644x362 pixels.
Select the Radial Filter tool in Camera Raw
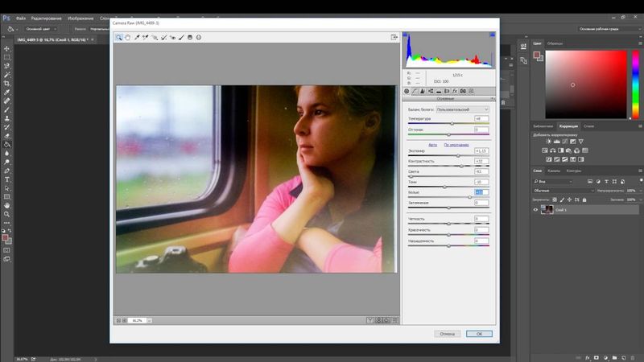pos(199,37)
